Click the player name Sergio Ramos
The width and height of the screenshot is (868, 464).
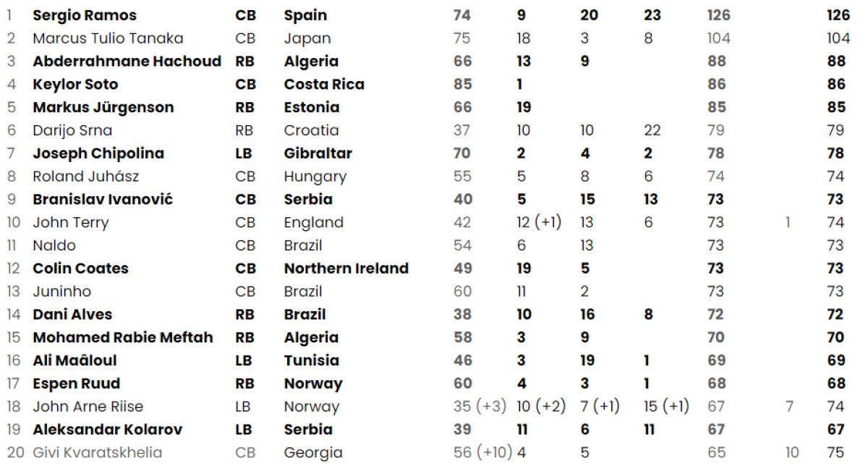(85, 15)
